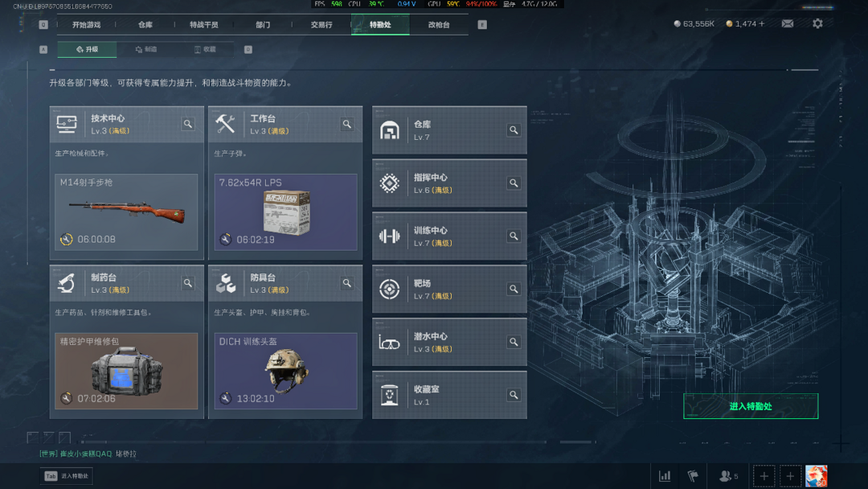
Task: Select the 训练中心 department row
Action: pyautogui.click(x=449, y=236)
